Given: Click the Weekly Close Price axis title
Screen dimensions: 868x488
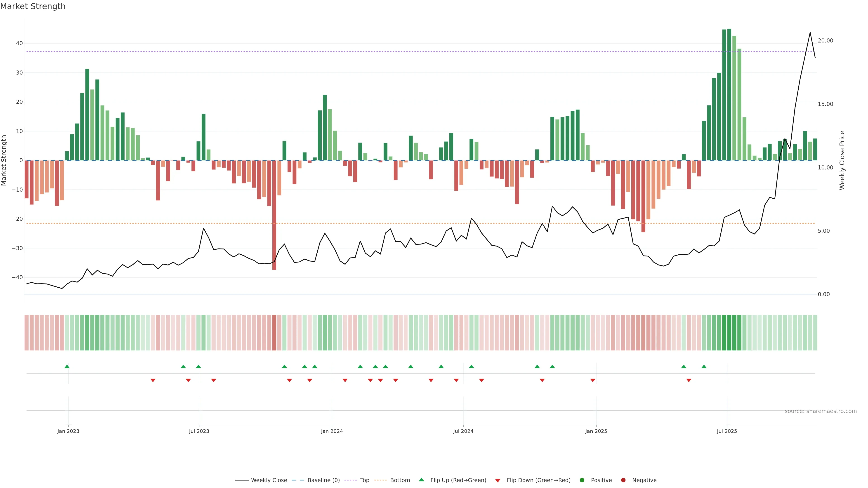Looking at the screenshot, I should [x=842, y=160].
